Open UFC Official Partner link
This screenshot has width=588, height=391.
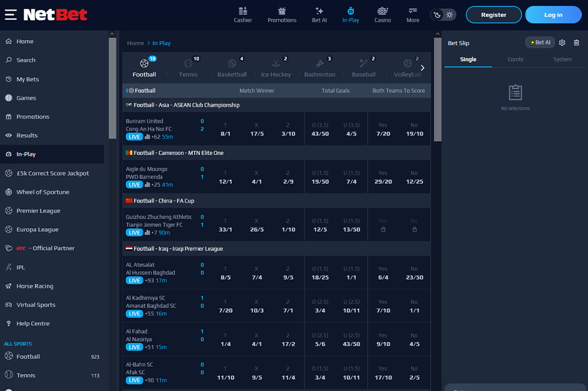(52, 248)
